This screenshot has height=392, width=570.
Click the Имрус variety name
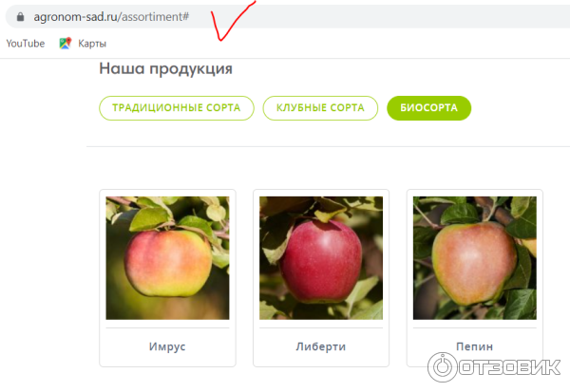point(167,346)
